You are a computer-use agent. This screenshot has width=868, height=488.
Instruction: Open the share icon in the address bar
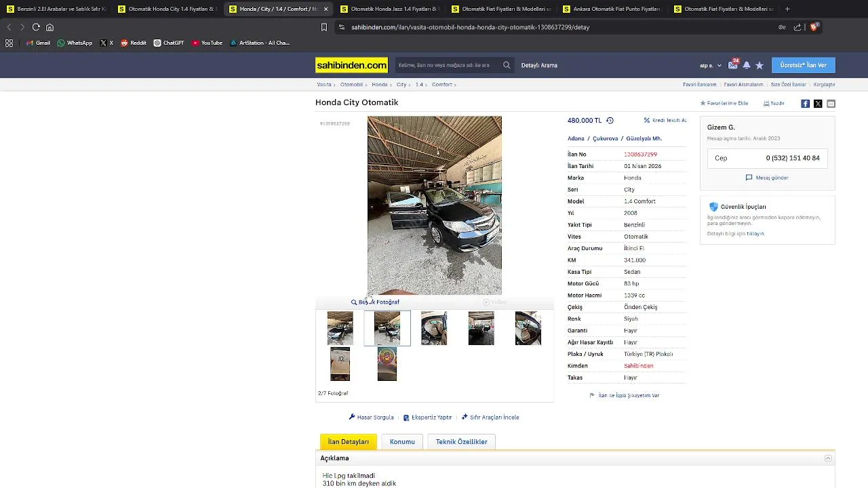pos(797,27)
